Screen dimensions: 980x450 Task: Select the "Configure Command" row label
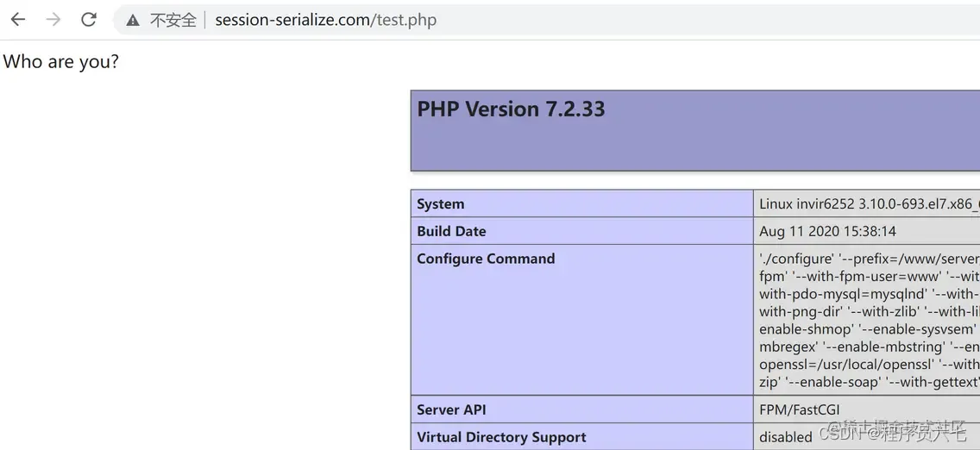point(486,259)
